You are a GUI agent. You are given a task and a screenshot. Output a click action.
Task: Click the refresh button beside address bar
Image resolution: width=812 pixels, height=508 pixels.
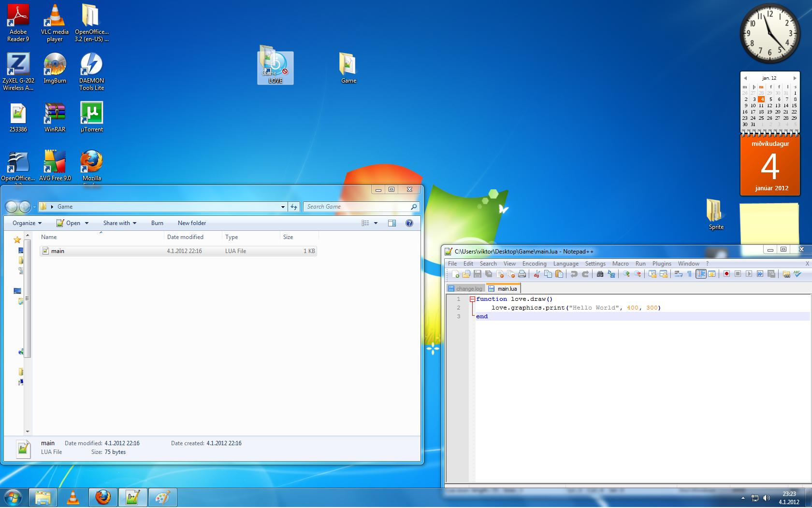(x=294, y=207)
